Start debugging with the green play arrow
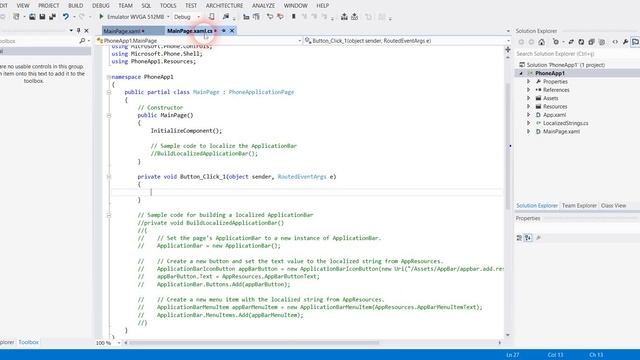 (101, 17)
